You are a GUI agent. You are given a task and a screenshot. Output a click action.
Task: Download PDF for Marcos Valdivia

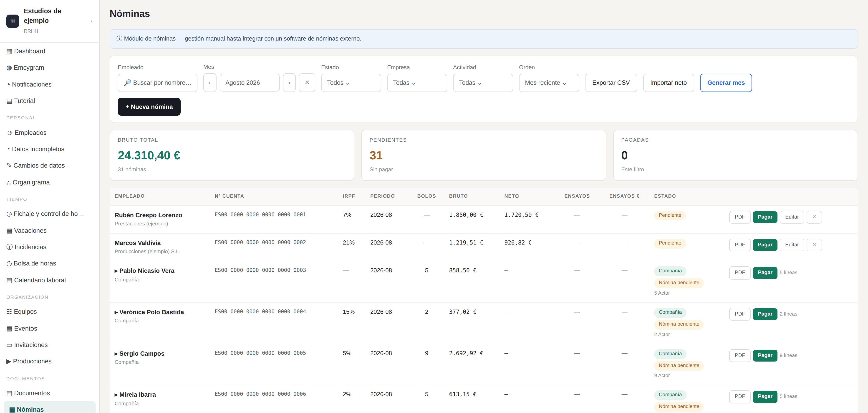click(x=740, y=245)
